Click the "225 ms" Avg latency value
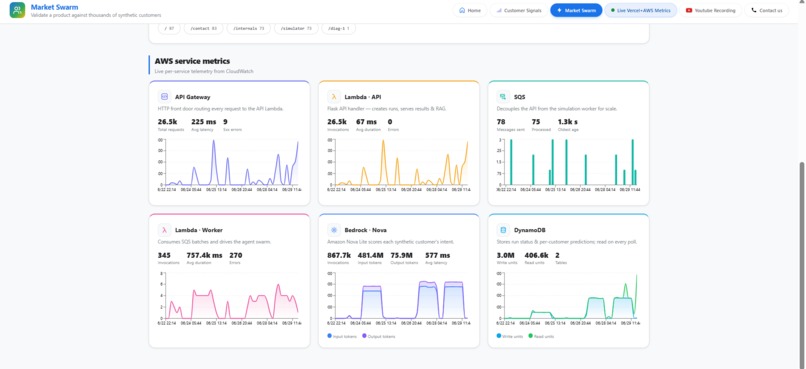The image size is (806, 369). (x=204, y=122)
